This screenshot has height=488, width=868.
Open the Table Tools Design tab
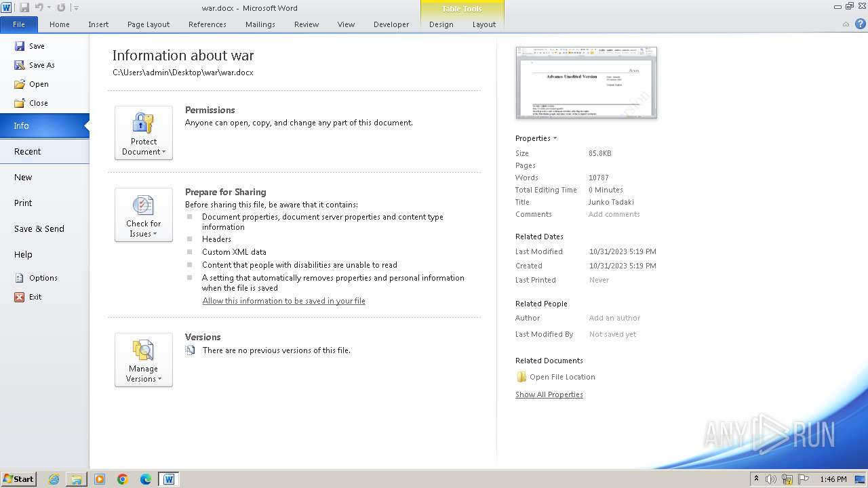441,24
